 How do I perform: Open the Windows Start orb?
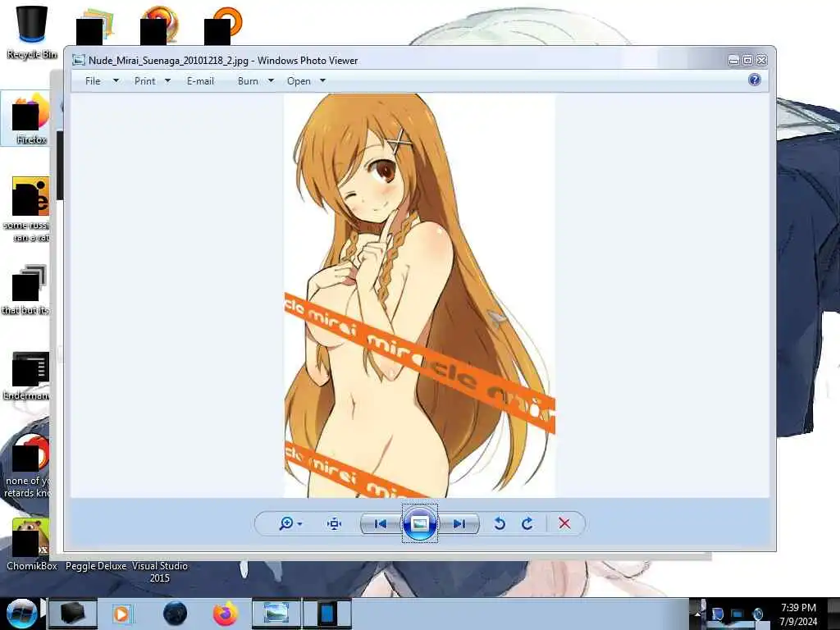[x=21, y=614]
